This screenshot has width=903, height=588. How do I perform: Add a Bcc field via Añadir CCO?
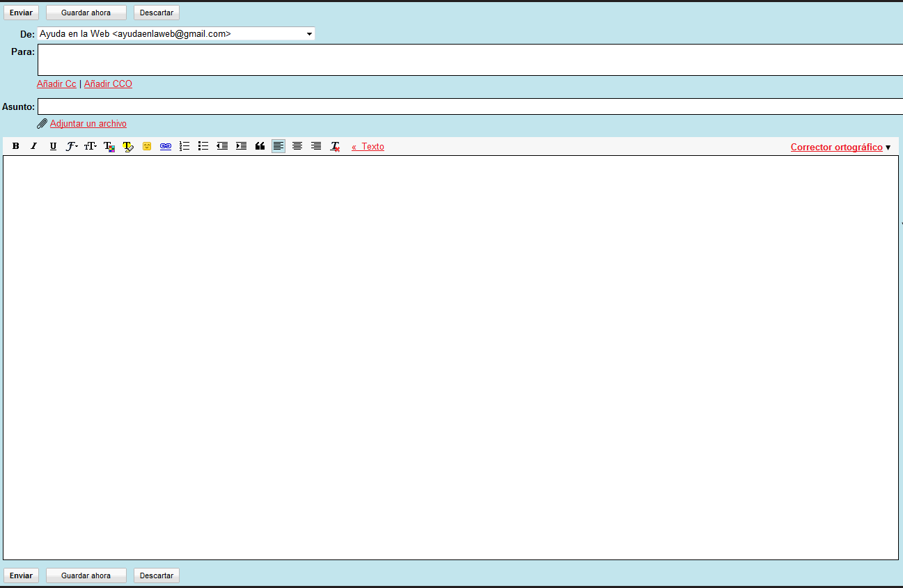click(108, 84)
